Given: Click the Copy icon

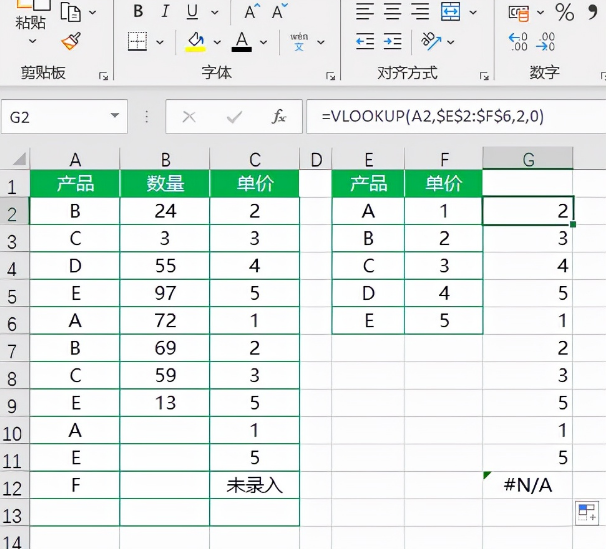Looking at the screenshot, I should coord(70,12).
